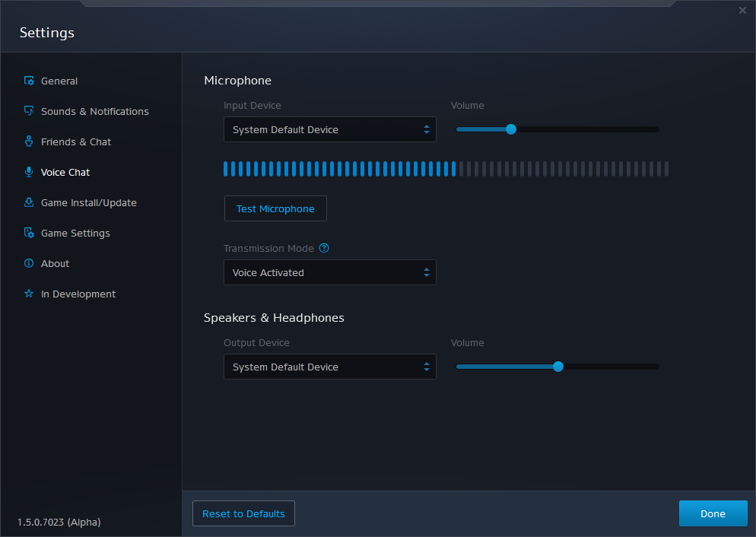
Task: Click the About info icon
Action: (29, 263)
